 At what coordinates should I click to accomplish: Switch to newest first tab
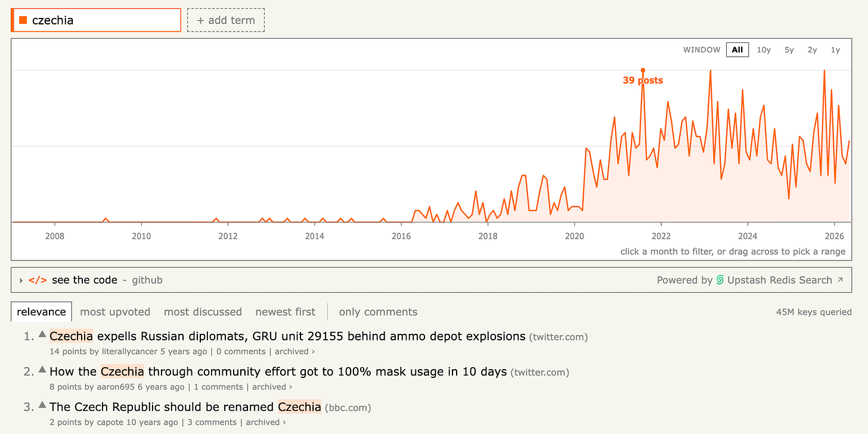point(286,312)
